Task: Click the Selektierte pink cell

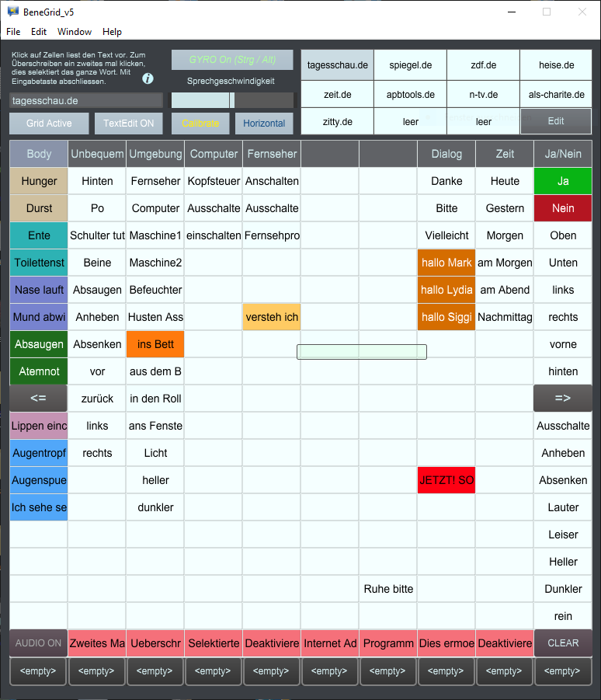Action: pos(214,643)
